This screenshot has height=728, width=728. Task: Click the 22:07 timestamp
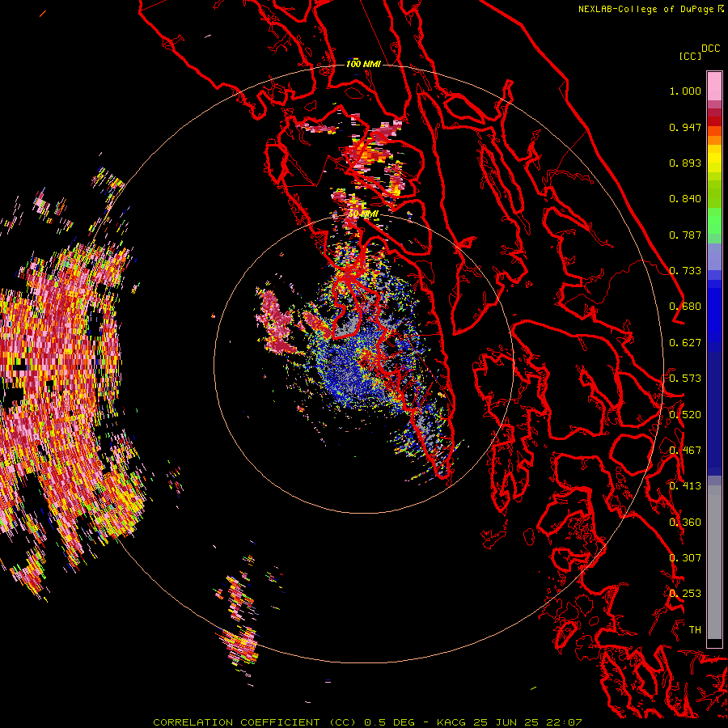[564, 722]
